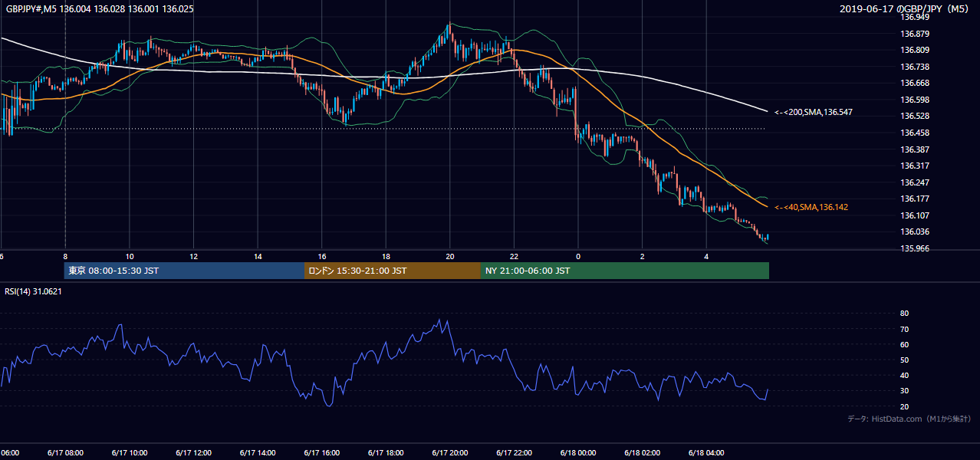The height and width of the screenshot is (460, 980).
Task: Click the RSI 50 level label
Action: point(904,360)
